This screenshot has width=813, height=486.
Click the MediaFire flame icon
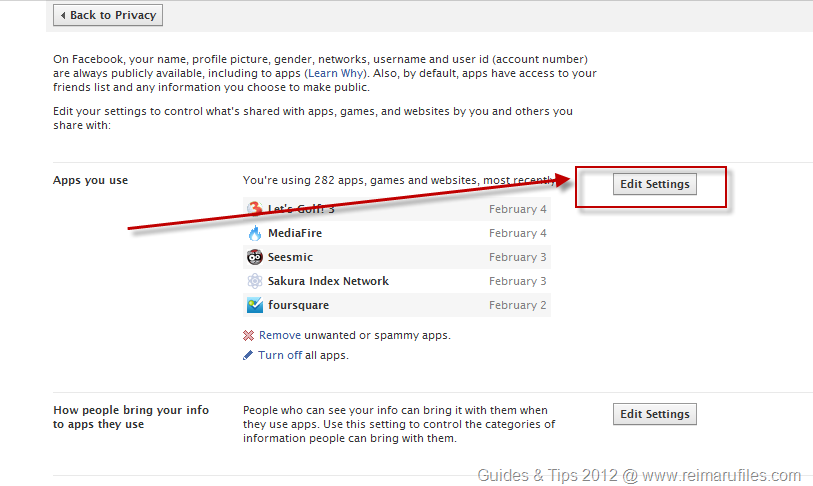click(x=254, y=233)
